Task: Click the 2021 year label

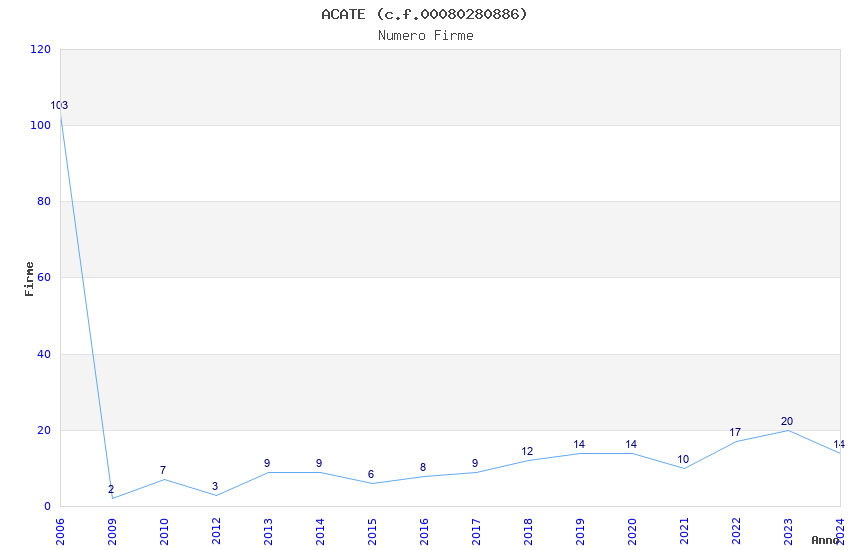Action: [685, 531]
